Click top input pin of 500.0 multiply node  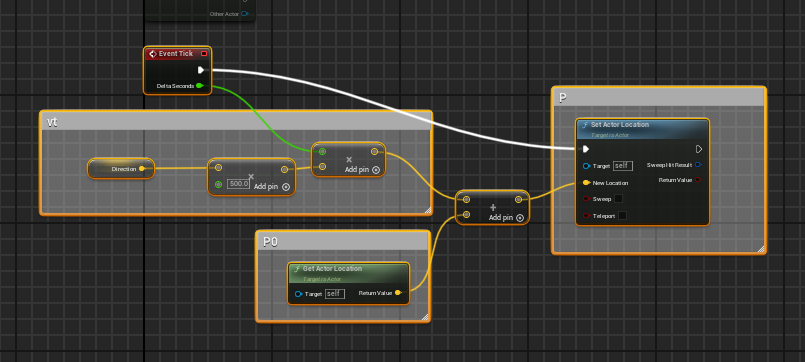coord(219,167)
